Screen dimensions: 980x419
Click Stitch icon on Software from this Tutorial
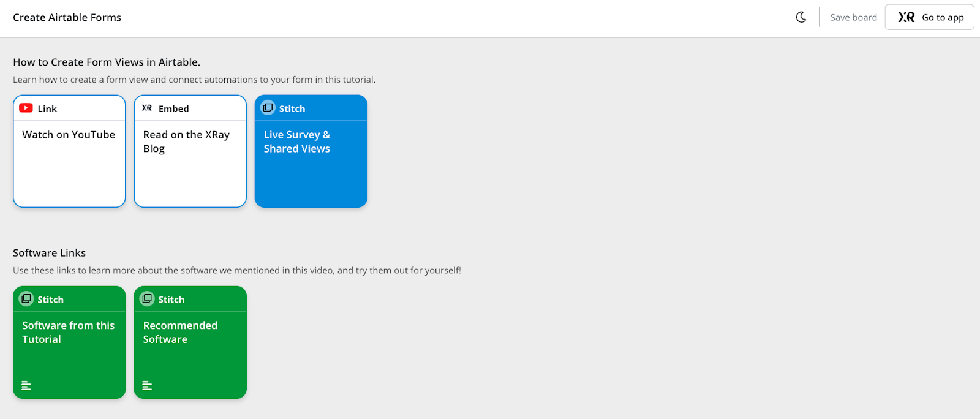pyautogui.click(x=26, y=299)
